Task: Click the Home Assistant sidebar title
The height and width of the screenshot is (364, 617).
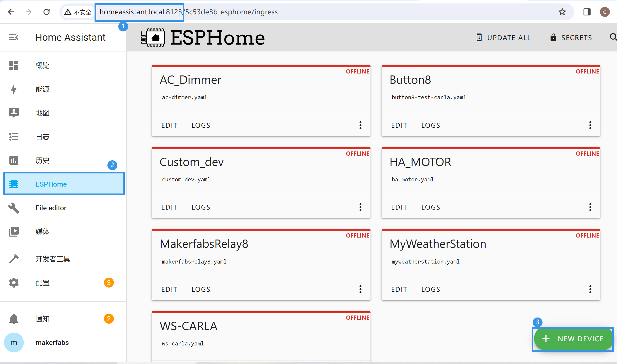Action: point(70,37)
